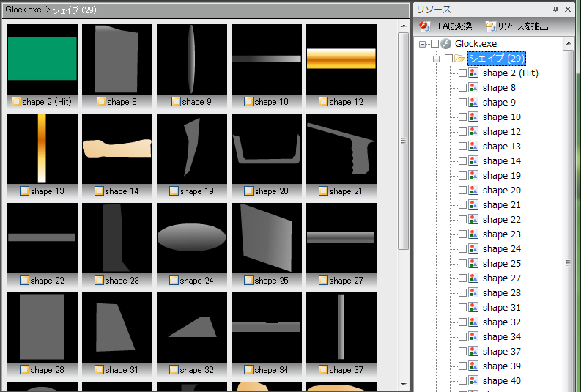Screen dimensions: 581x392
Task: Tick checkbox under shape 2 (Hit) thumbnail
Action: coord(16,102)
